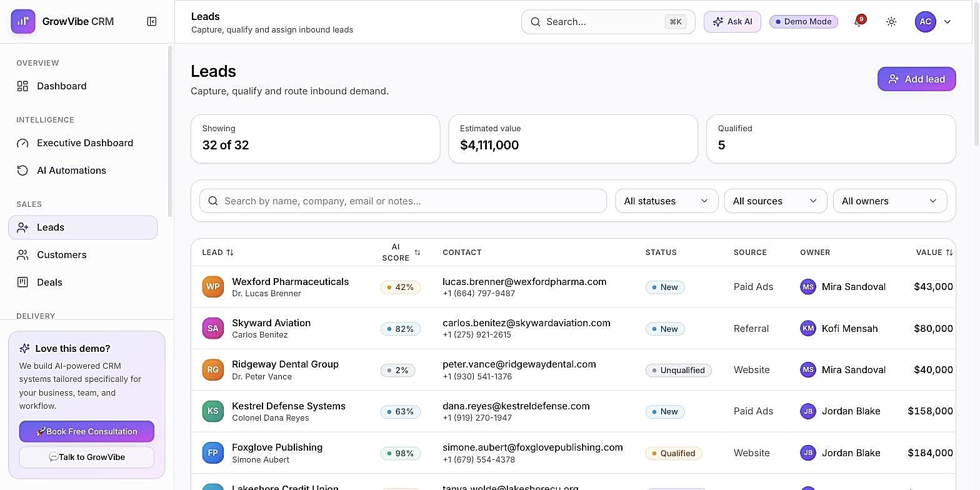The image size is (980, 490).
Task: Select Leads in the sidebar
Action: point(83,227)
